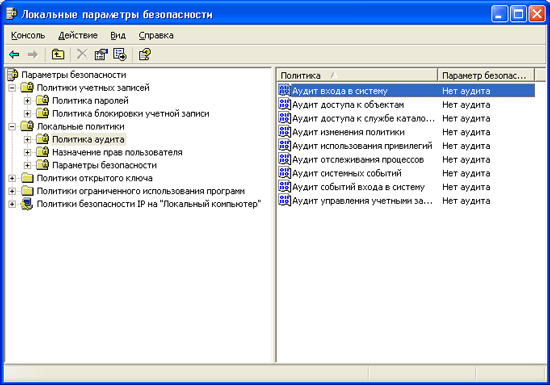This screenshot has width=550, height=385.
Task: Click the Параметры безопасности root node icon
Action: click(x=12, y=74)
